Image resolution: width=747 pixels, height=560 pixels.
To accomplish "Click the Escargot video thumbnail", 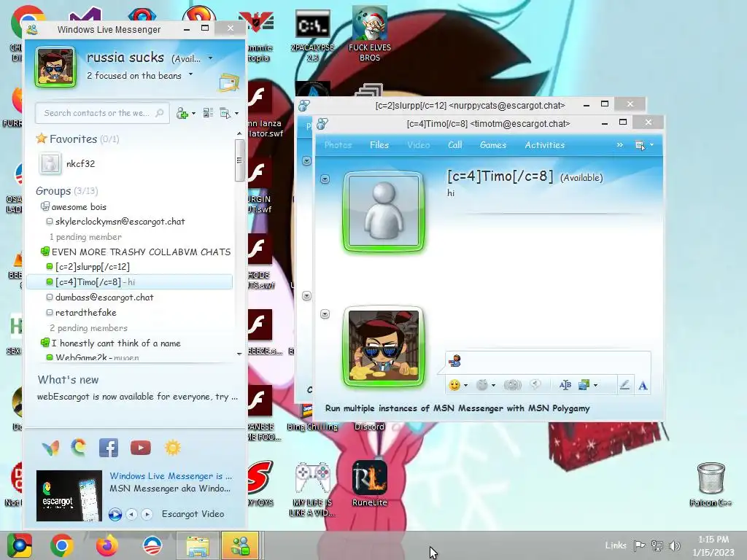I will click(x=69, y=496).
